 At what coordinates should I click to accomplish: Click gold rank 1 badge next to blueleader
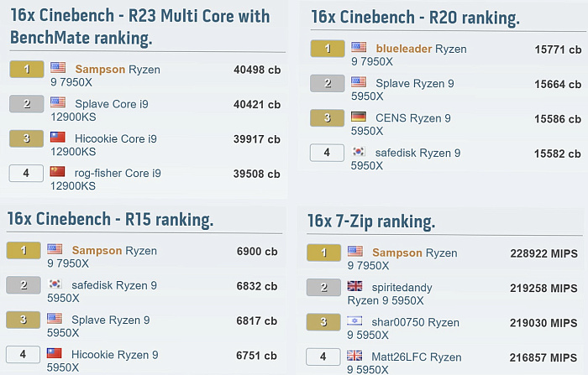328,49
